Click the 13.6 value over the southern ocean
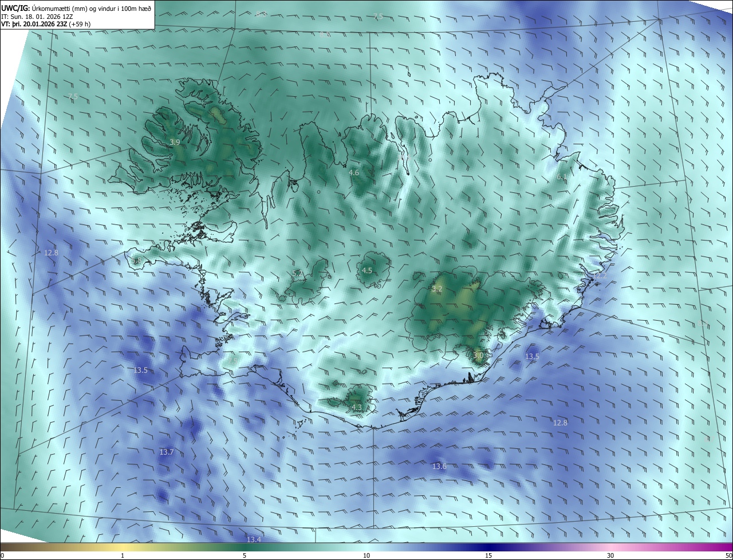733x560 pixels. pos(439,466)
